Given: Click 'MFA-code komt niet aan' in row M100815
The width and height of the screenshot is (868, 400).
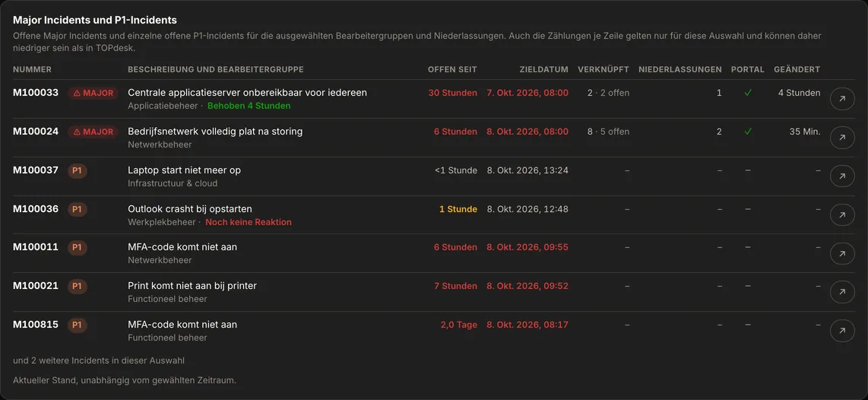Looking at the screenshot, I should click(182, 325).
